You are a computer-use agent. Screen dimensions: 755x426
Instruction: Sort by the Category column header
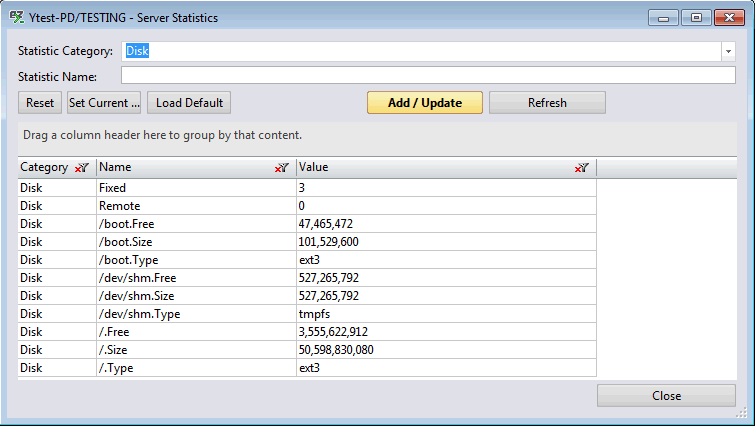tap(44, 168)
